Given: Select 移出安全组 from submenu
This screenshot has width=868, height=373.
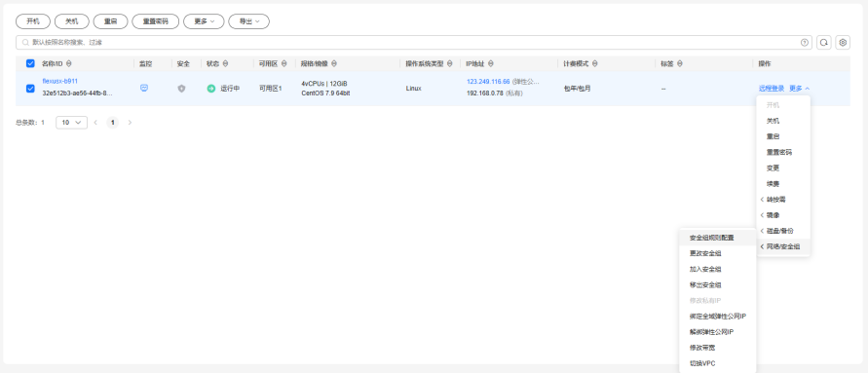Looking at the screenshot, I should coord(717,285).
